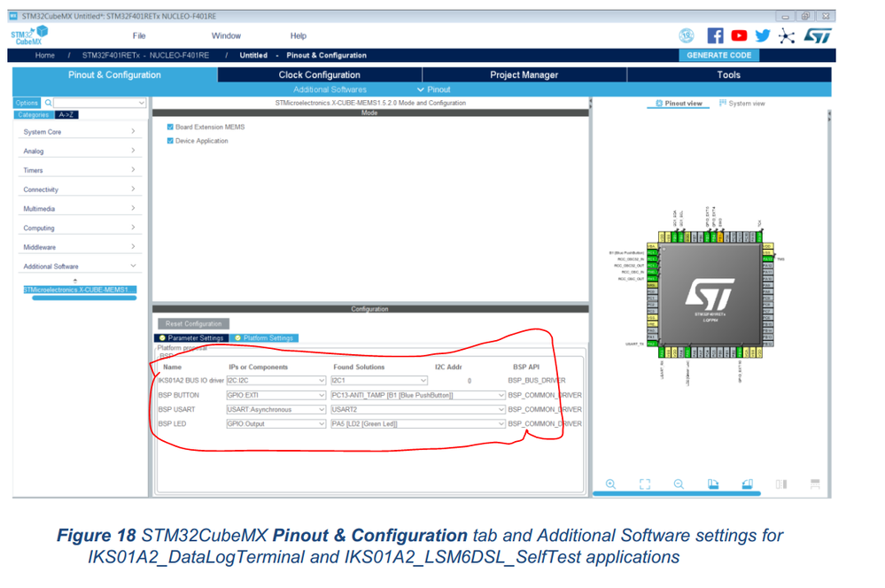Click the STM32F401RETx chip image
The width and height of the screenshot is (885, 588).
coord(710,294)
